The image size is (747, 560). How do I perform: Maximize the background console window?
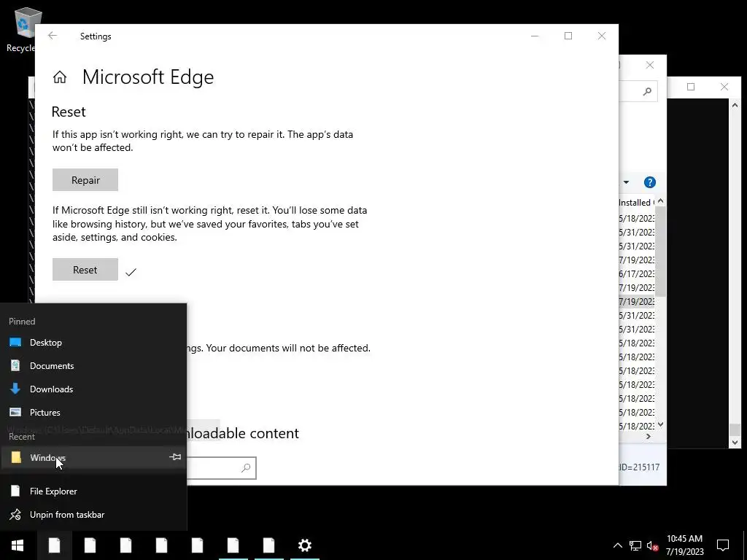click(691, 87)
